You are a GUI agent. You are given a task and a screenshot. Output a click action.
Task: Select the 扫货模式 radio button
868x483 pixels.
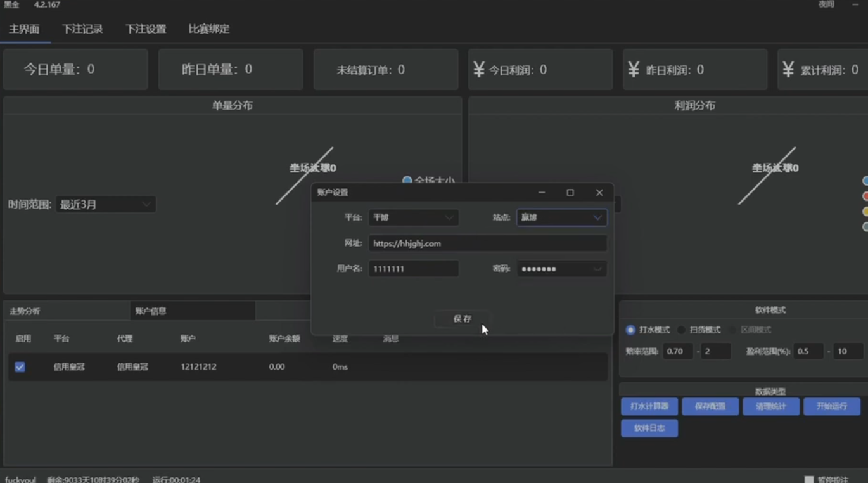click(x=680, y=330)
